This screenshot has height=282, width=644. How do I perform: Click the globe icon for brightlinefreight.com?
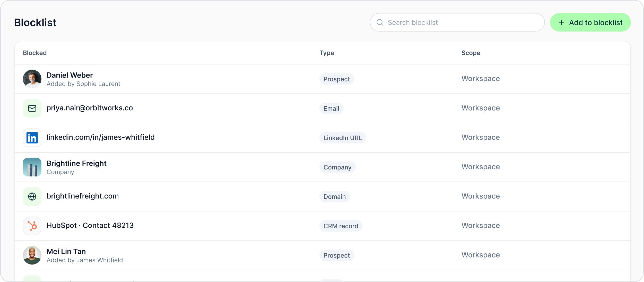pos(32,196)
